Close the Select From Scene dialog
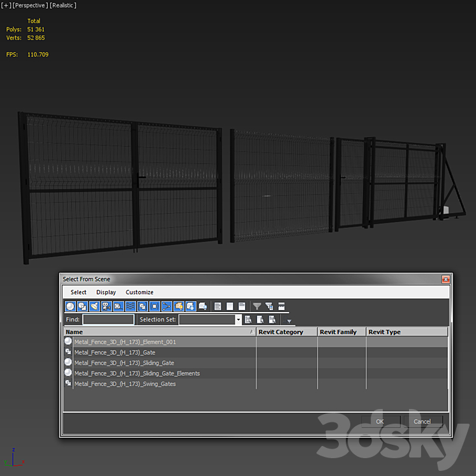 (445, 279)
